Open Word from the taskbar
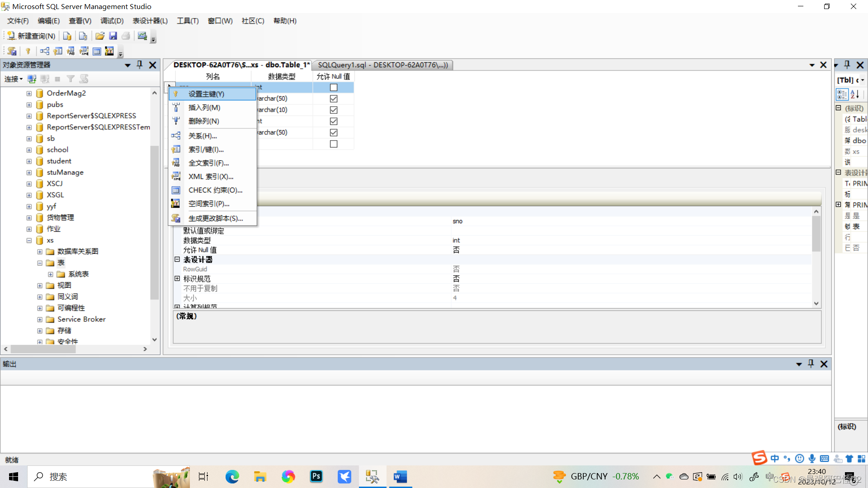This screenshot has height=488, width=868. 400,477
